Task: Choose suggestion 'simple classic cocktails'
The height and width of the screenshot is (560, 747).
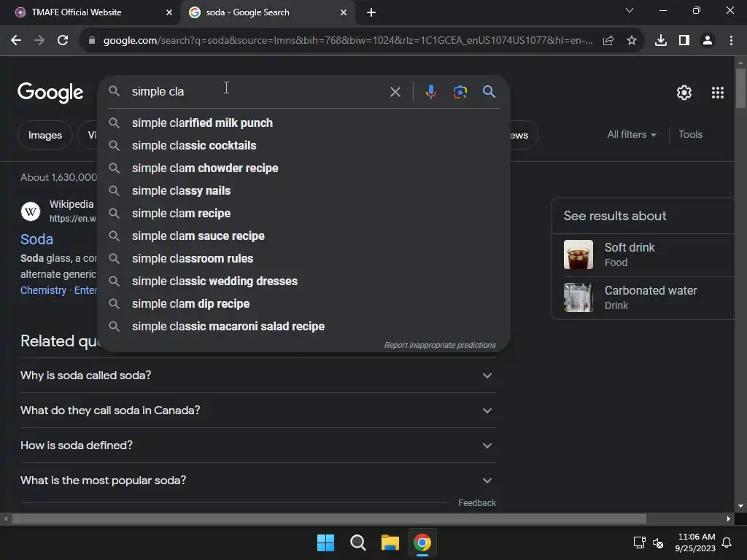Action: tap(303, 146)
